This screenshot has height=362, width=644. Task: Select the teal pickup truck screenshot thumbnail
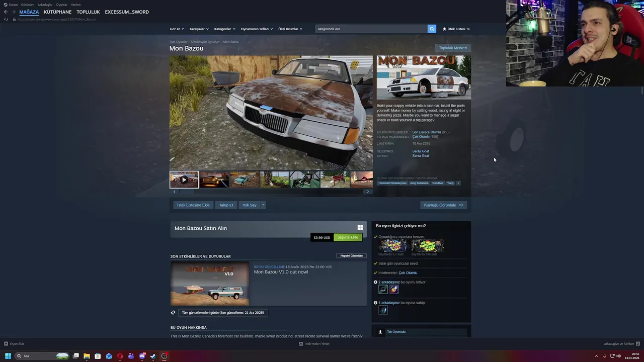(x=245, y=179)
